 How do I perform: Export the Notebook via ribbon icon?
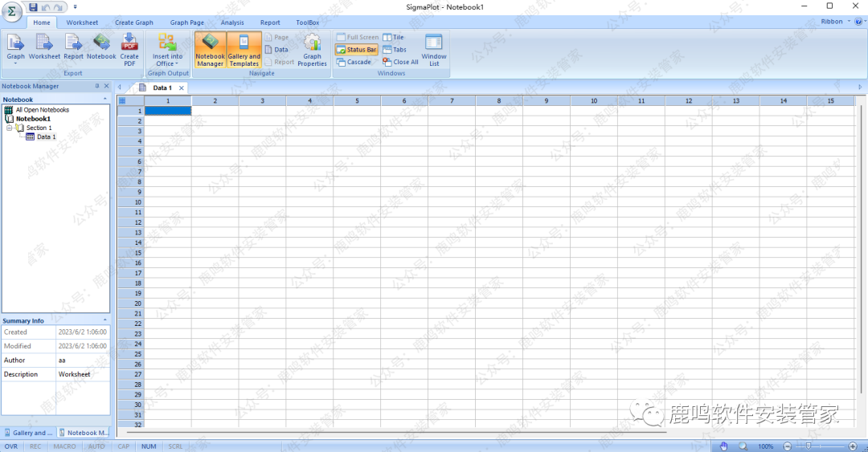101,47
